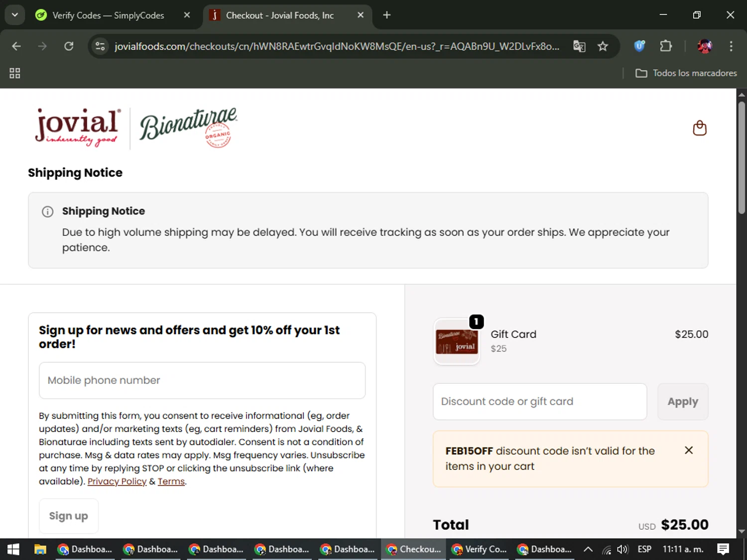Open the Terms link

pyautogui.click(x=171, y=481)
